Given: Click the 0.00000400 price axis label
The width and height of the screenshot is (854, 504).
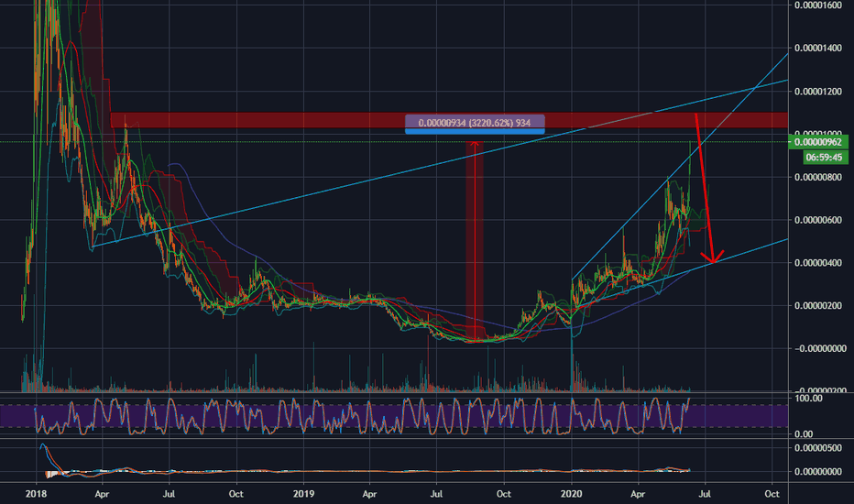Looking at the screenshot, I should point(818,263).
